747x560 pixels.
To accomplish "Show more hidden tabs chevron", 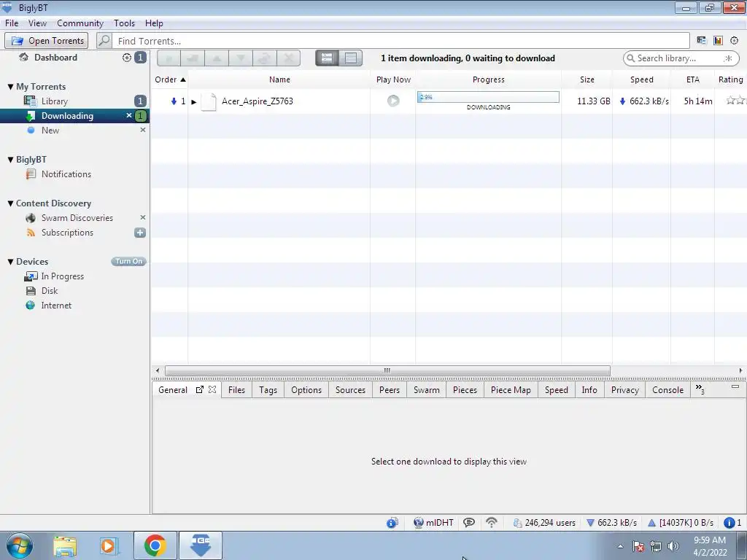I will click(x=700, y=389).
